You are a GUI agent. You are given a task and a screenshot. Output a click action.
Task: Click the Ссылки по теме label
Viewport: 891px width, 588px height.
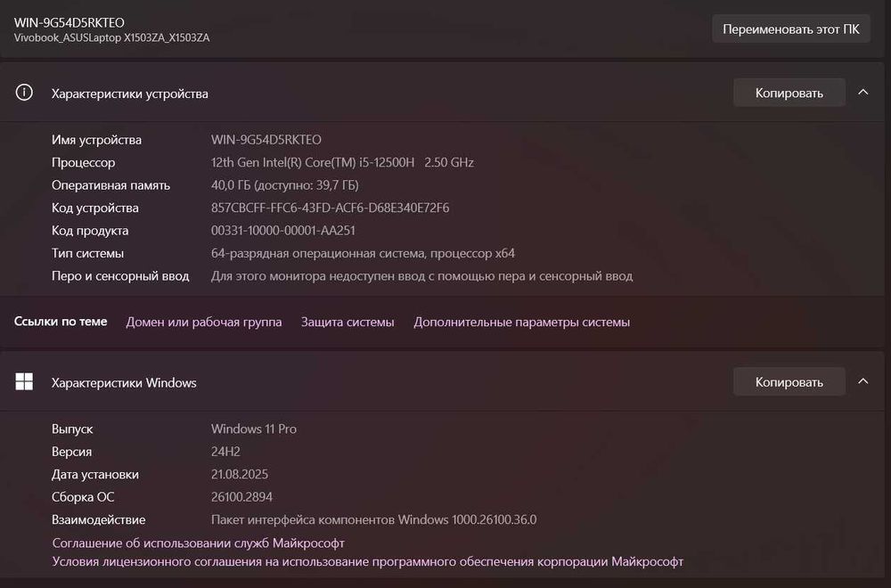click(61, 321)
